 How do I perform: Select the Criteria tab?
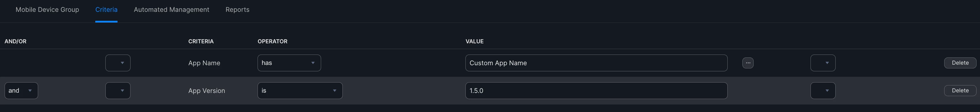[106, 10]
